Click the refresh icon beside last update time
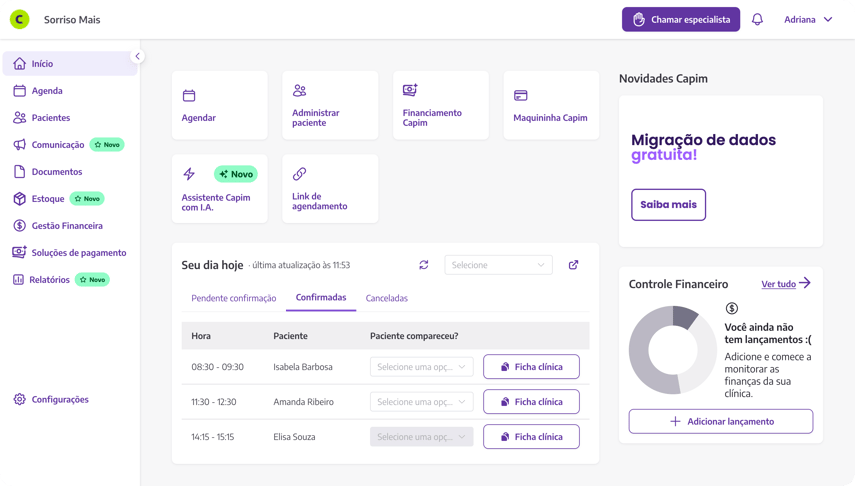855x486 pixels. [x=424, y=265]
